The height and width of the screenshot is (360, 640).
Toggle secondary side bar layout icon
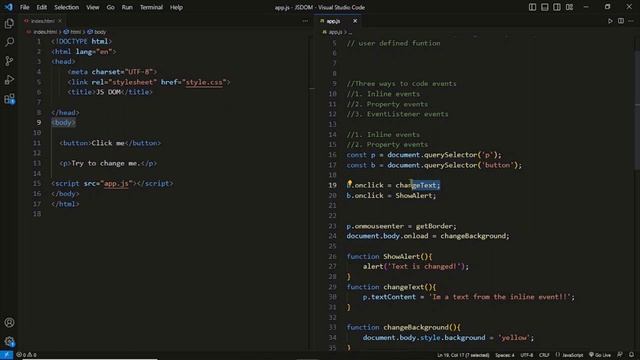click(557, 7)
